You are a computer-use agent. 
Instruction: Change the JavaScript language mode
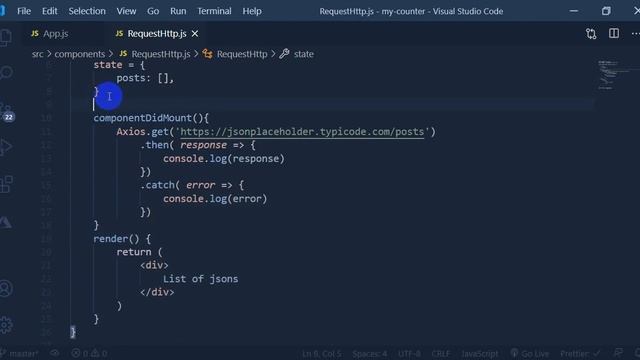click(x=480, y=353)
